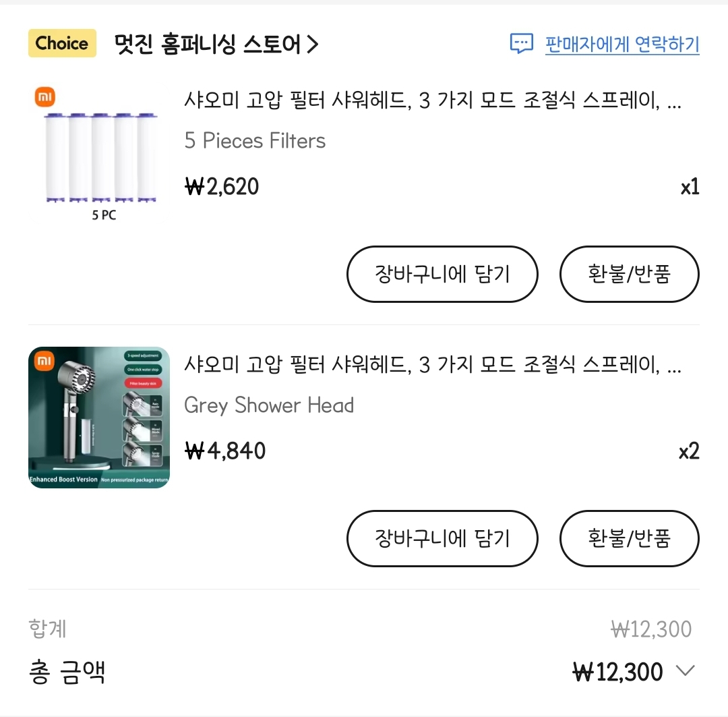Request 환불/반품 for the 5 Pieces Filters
This screenshot has height=717, width=728.
click(x=629, y=275)
